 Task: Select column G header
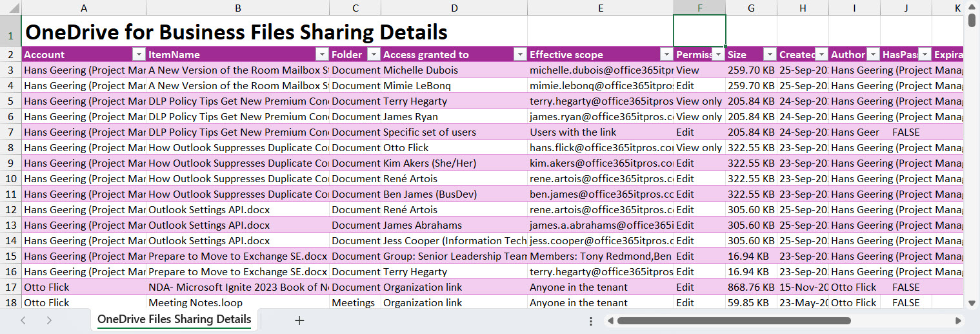click(x=752, y=8)
